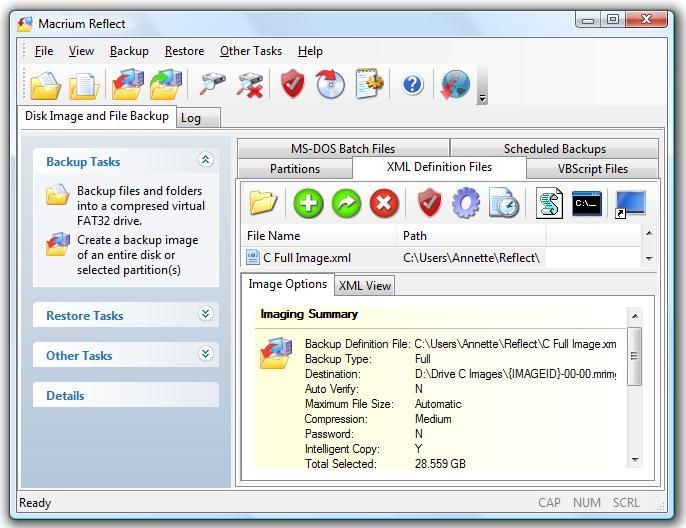Switch to the Scheduled Backups tab
This screenshot has height=528, width=686.
(x=554, y=149)
